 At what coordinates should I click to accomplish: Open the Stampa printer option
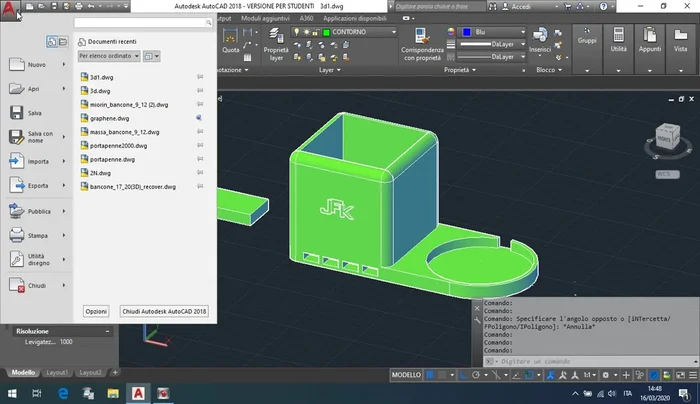click(x=18, y=235)
